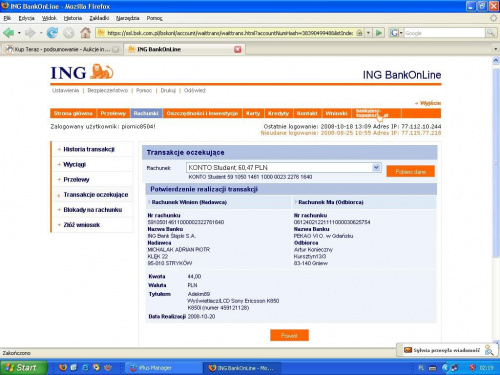Click the stop loading icon

(68, 33)
